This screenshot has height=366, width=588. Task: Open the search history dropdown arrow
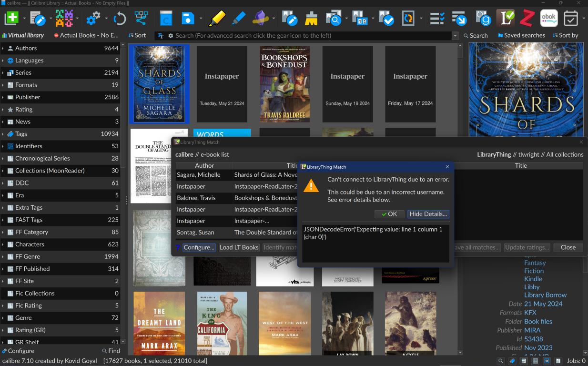pos(455,36)
